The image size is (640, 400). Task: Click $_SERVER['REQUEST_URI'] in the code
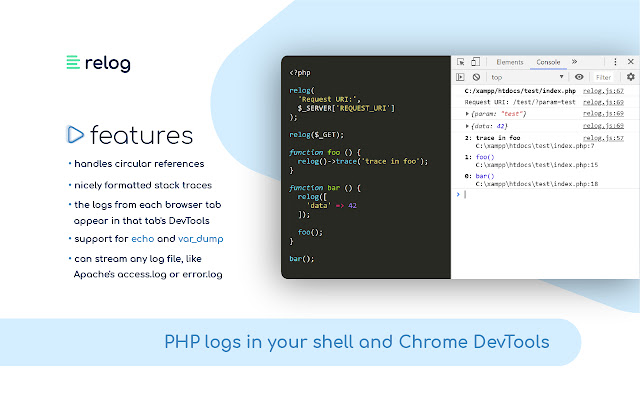tap(346, 108)
